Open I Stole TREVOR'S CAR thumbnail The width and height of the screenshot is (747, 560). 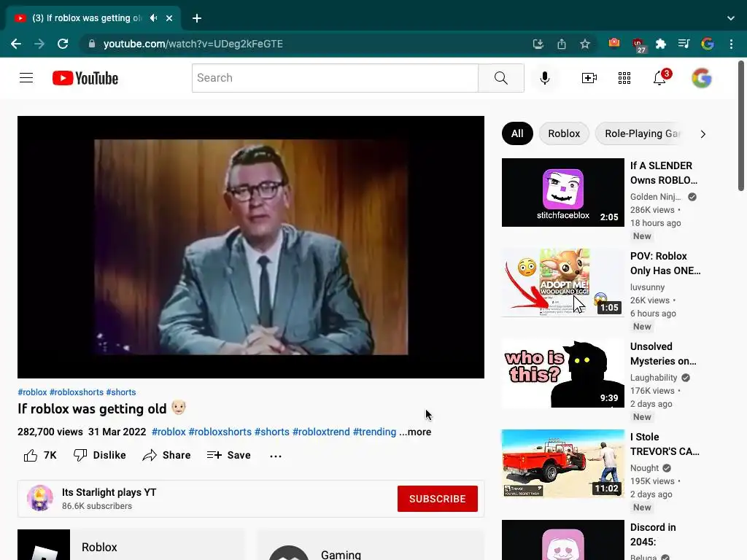(x=562, y=464)
